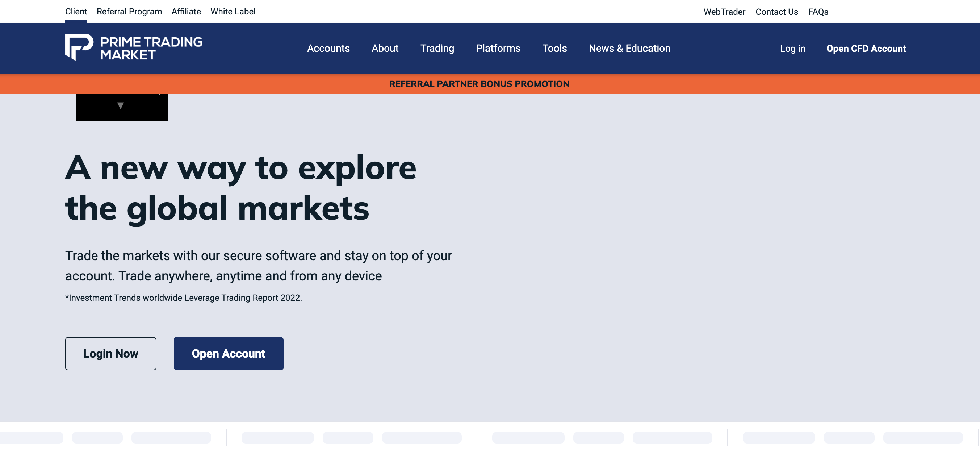Switch to the Affiliate tab
The image size is (980, 466).
click(186, 12)
